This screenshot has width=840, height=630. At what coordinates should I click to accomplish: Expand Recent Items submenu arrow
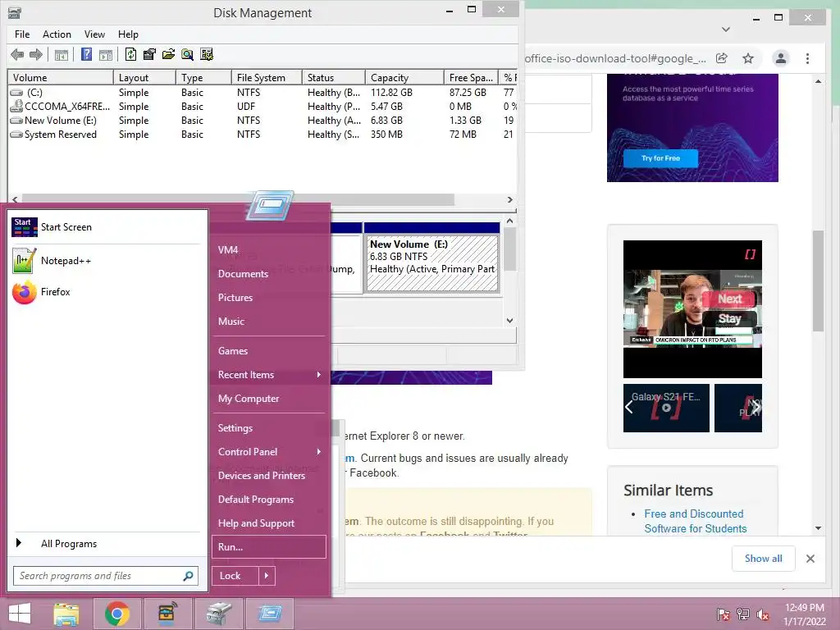pos(319,374)
